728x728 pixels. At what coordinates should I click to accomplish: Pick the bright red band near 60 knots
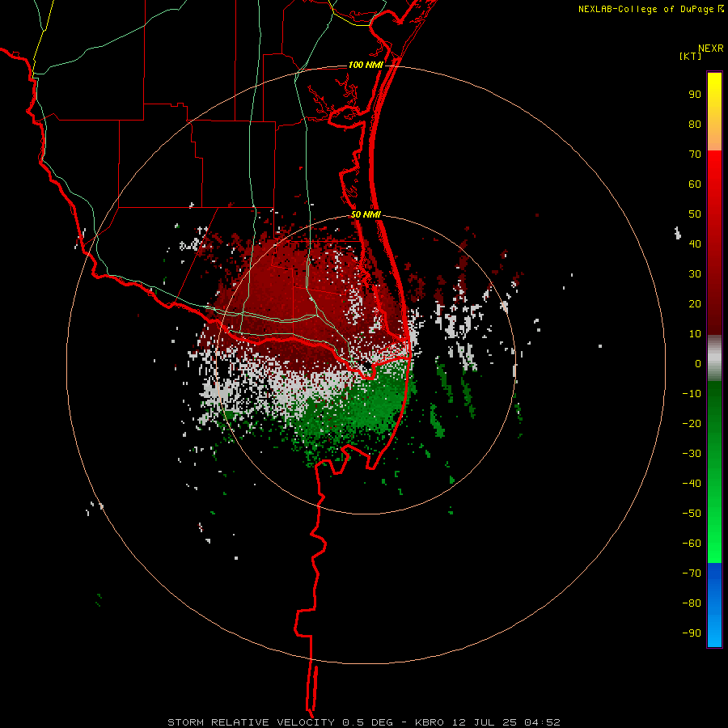(x=714, y=184)
